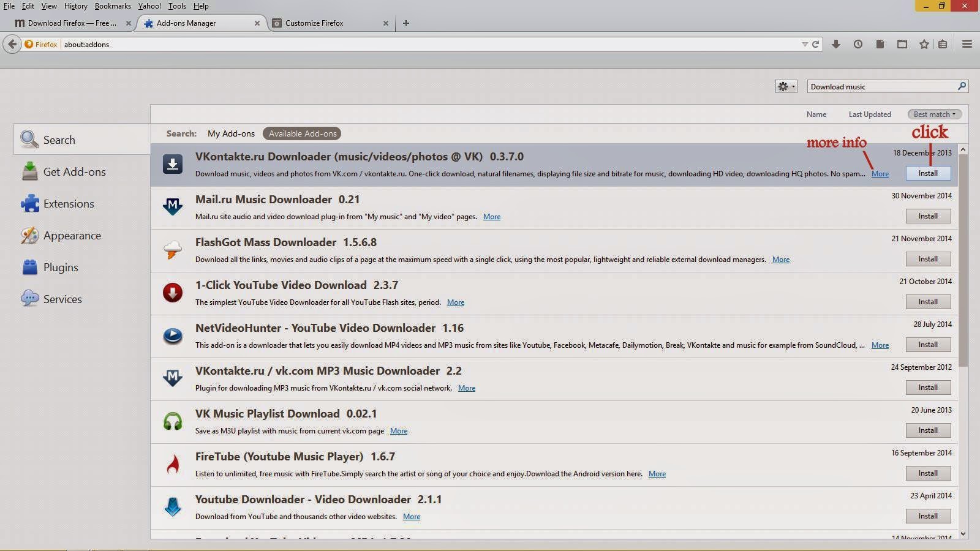Screen dimensions: 980x551
Task: Open the sidebar or tab view toolbar icon
Action: pyautogui.click(x=902, y=44)
